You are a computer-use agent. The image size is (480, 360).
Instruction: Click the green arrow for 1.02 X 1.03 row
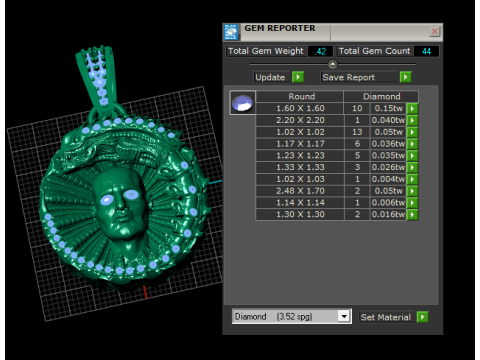tap(412, 179)
